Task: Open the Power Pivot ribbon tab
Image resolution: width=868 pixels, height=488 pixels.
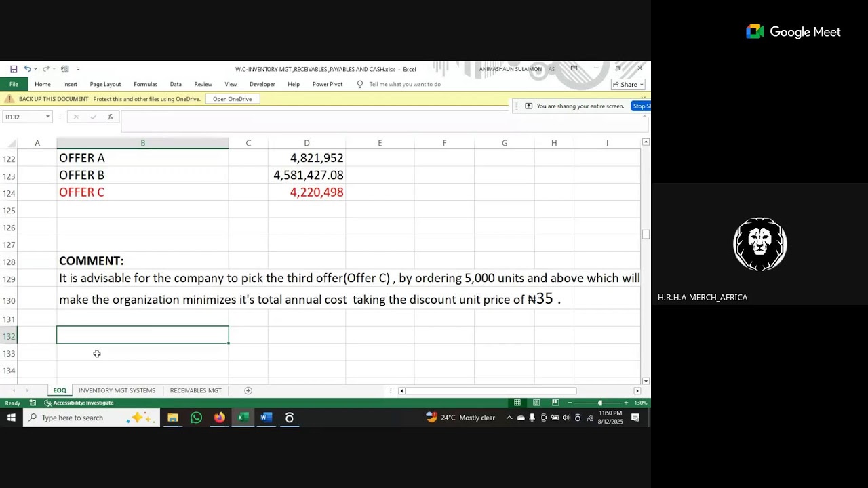Action: click(x=328, y=85)
